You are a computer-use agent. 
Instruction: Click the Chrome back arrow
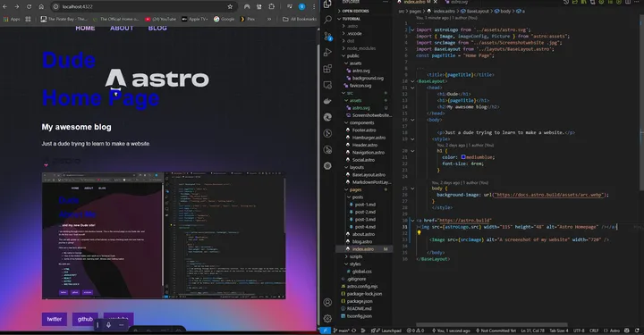(x=5, y=6)
